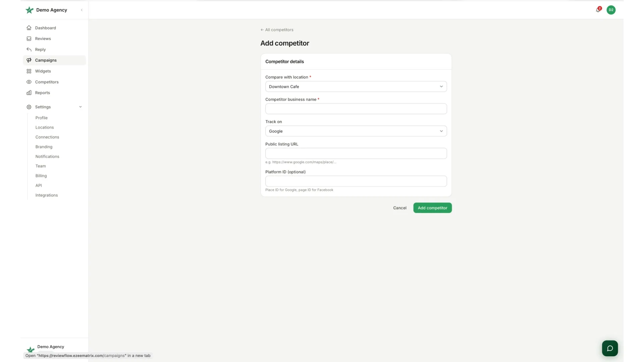Click the Competitors eye icon

point(29,82)
